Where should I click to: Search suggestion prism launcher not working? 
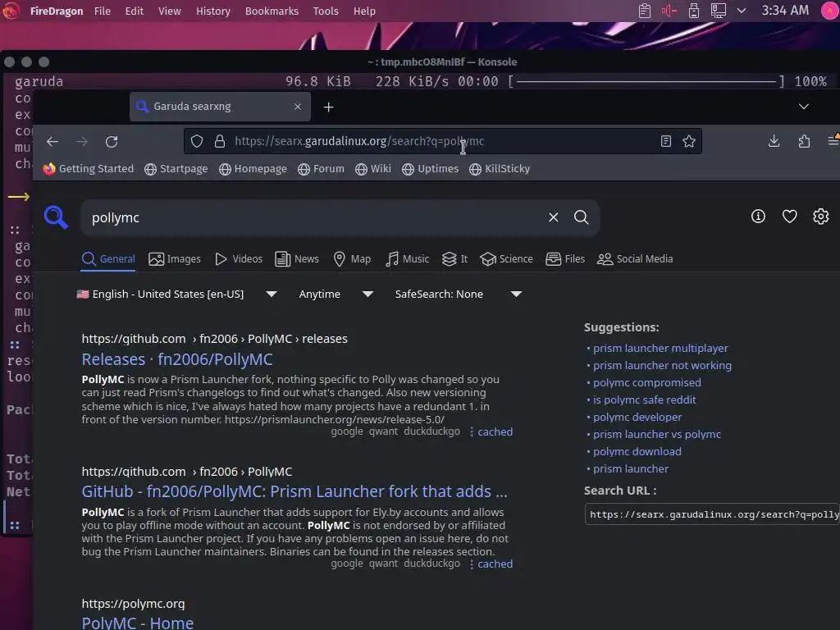pyautogui.click(x=662, y=365)
